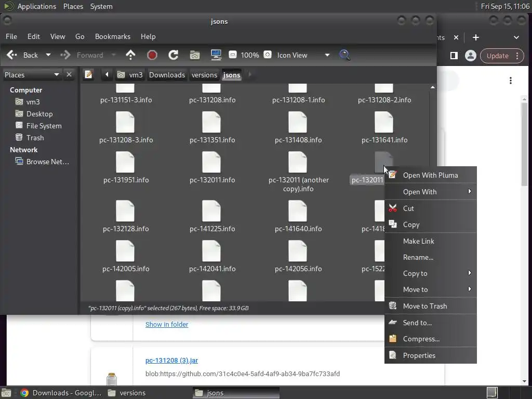Expand the Open With submenu
This screenshot has height=399, width=532.
(x=431, y=192)
